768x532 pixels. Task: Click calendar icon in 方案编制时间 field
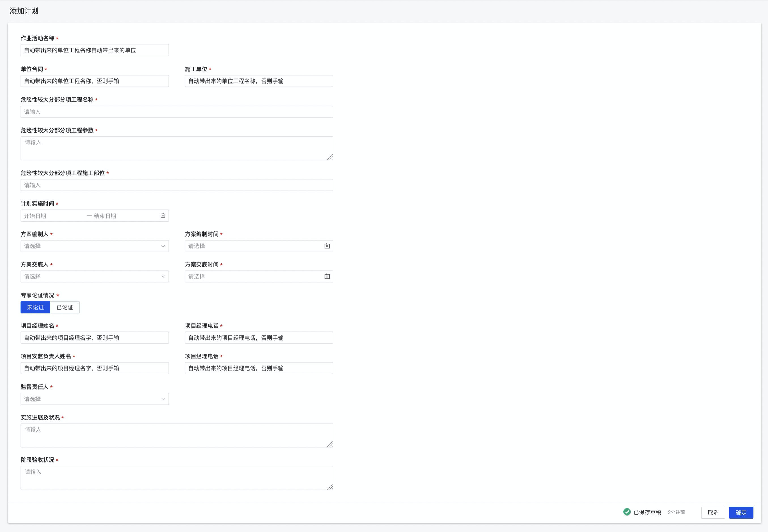tap(327, 246)
